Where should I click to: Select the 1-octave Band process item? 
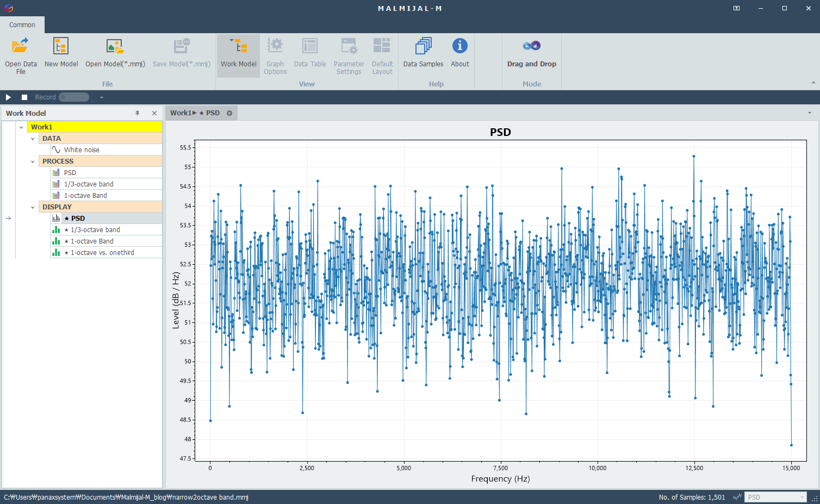[106, 196]
